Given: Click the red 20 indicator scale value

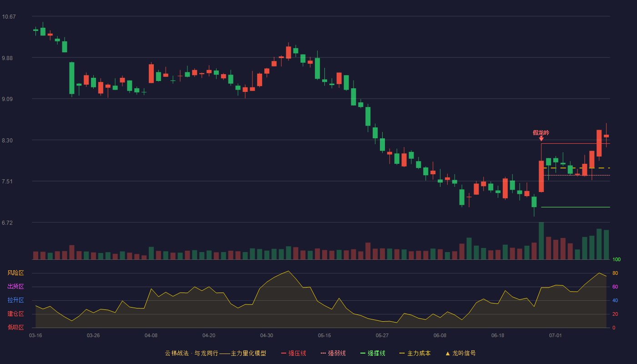Looking at the screenshot, I should pyautogui.click(x=615, y=314).
